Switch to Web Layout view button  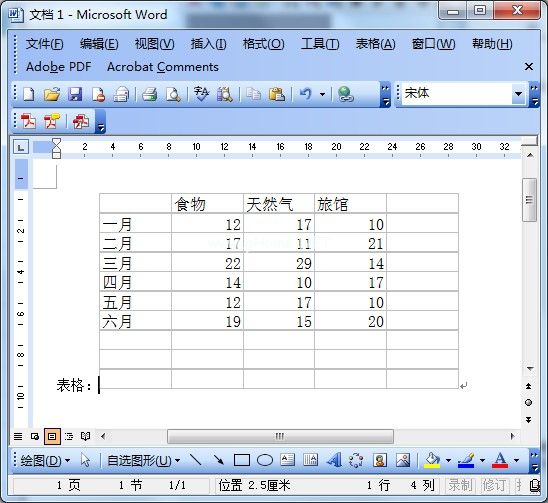tap(35, 436)
